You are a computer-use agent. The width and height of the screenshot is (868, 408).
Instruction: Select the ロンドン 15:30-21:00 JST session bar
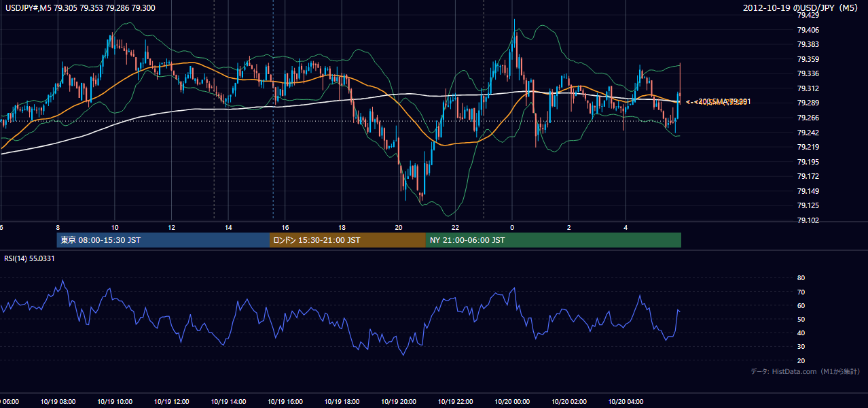coord(348,240)
